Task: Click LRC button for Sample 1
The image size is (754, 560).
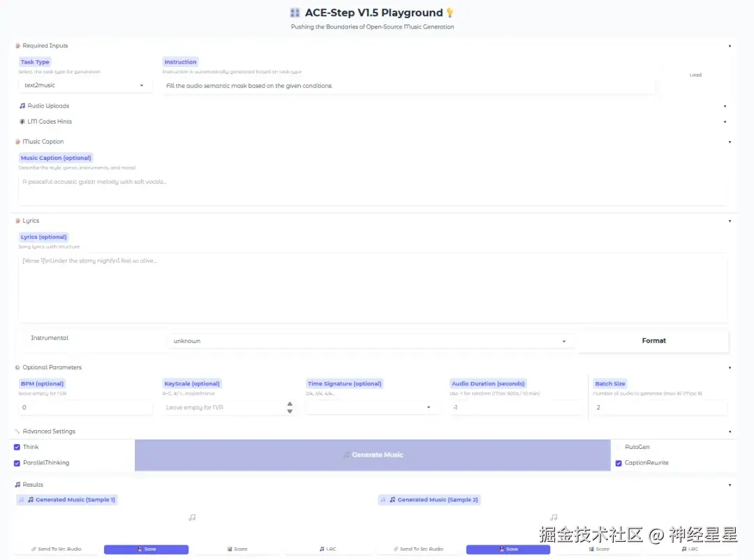Action: coord(327,549)
